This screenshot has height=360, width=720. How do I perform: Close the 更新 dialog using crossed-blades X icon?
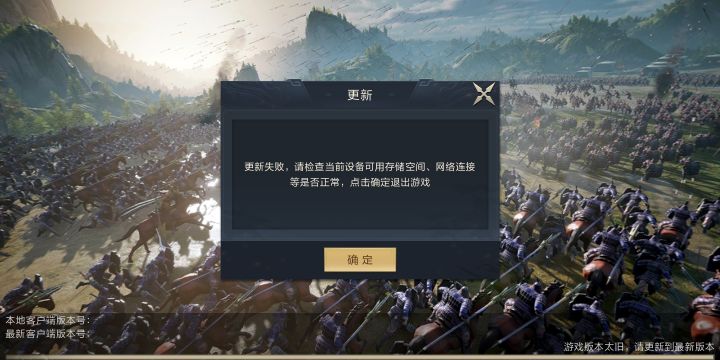484,94
